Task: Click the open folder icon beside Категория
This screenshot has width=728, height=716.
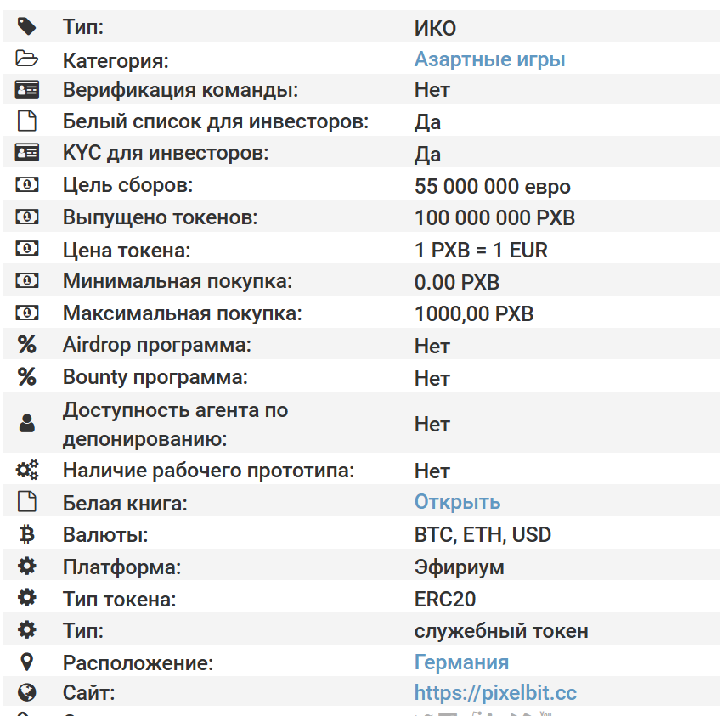Action: click(27, 59)
